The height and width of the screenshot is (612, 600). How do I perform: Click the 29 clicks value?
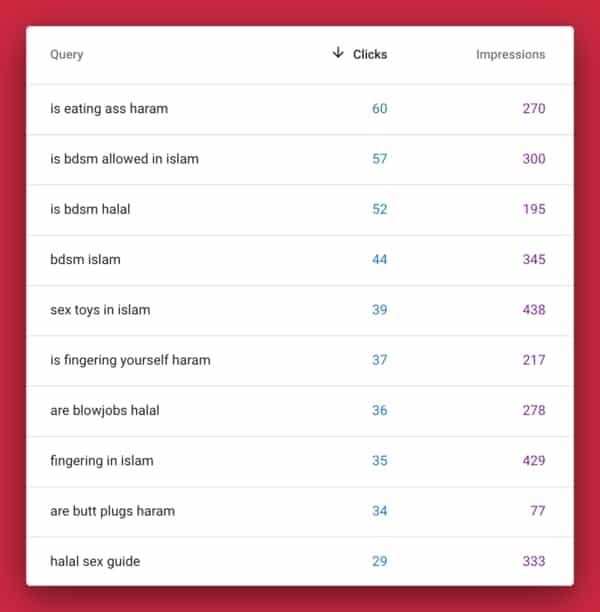click(379, 561)
